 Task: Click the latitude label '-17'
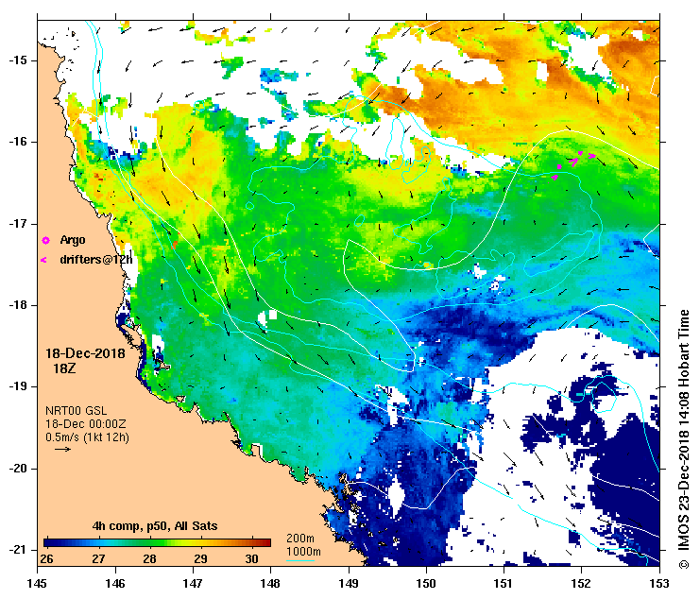[x=17, y=224]
